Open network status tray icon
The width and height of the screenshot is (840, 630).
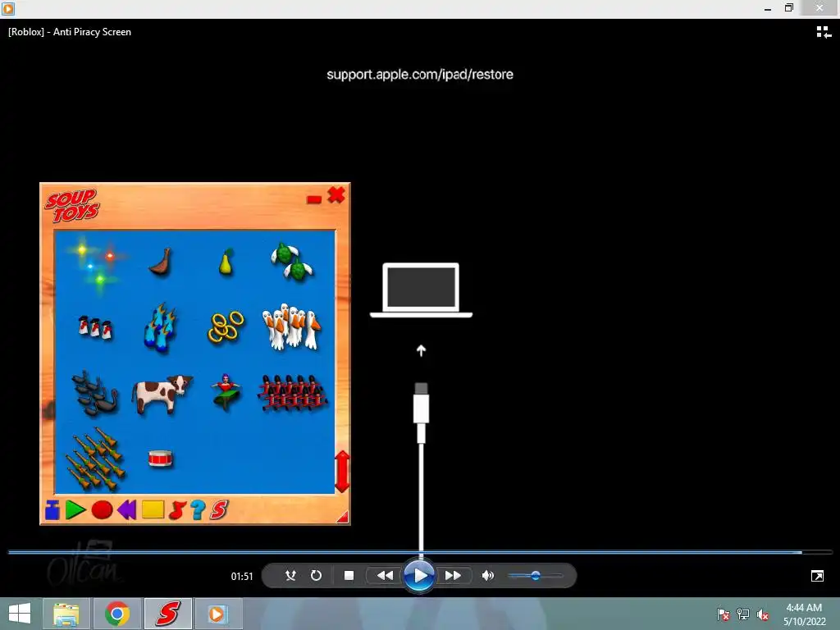coord(743,614)
